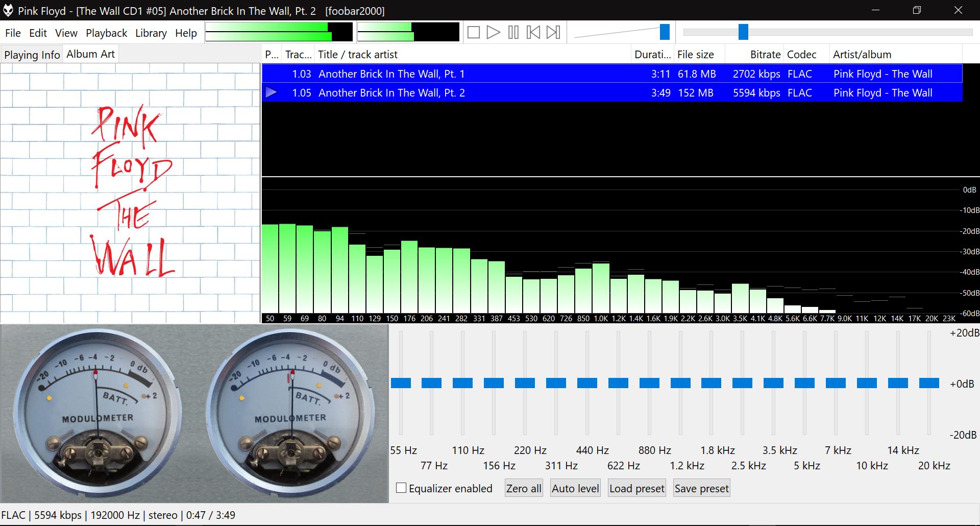Click the Play button in toolbar
Screen dimensions: 980x526
click(493, 33)
